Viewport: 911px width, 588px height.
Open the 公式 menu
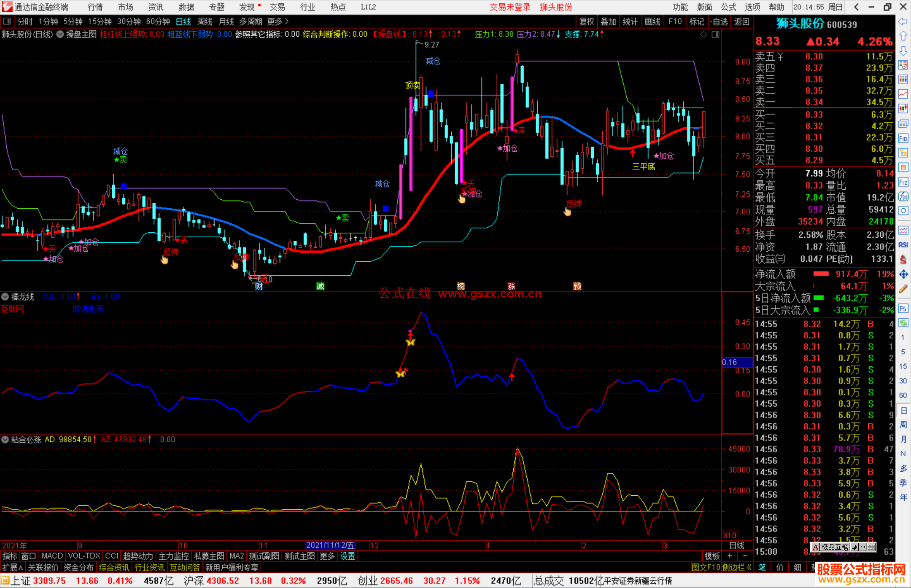pos(728,7)
